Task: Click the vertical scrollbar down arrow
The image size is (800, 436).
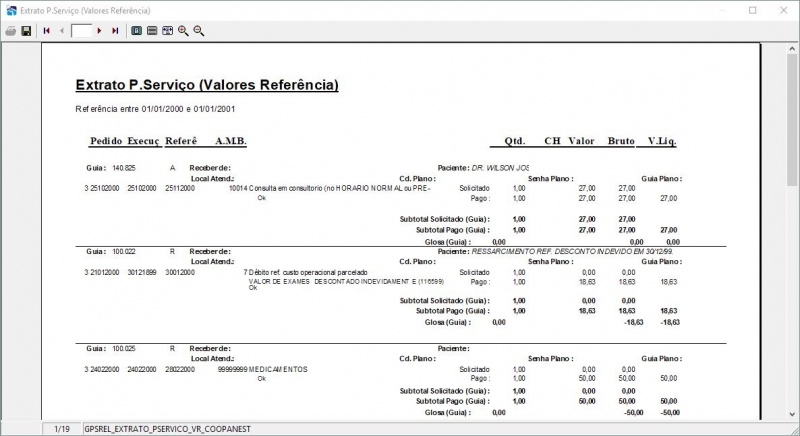Action: [x=792, y=415]
